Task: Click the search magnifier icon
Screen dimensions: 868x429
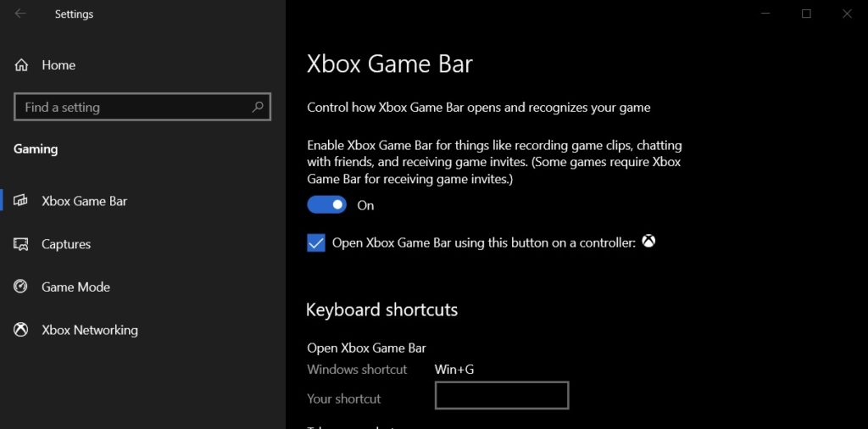Action: tap(258, 107)
